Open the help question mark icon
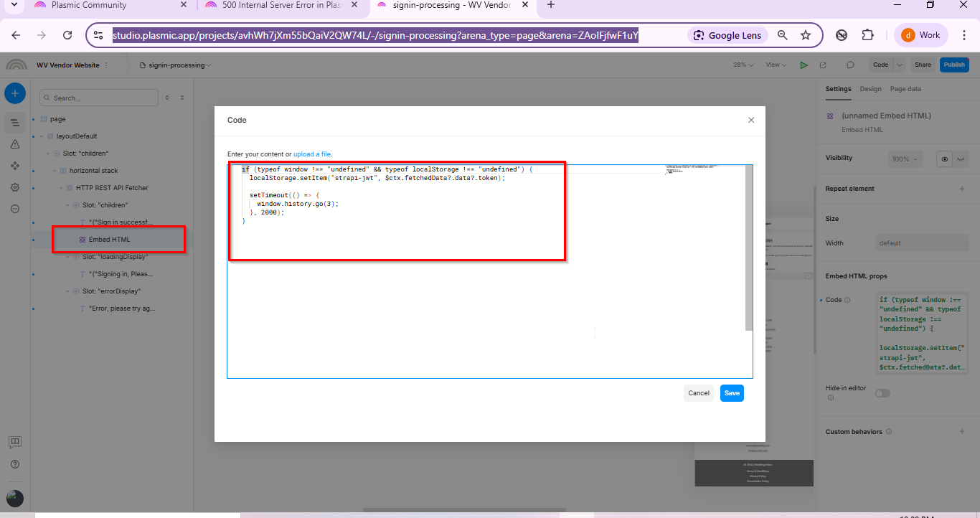Screen dimensions: 980x518 tap(15, 464)
